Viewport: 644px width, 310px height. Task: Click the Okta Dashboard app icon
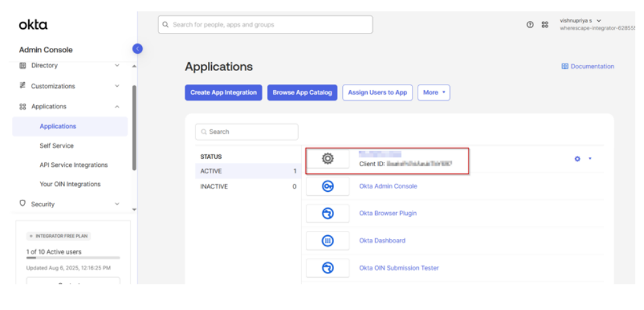(328, 241)
